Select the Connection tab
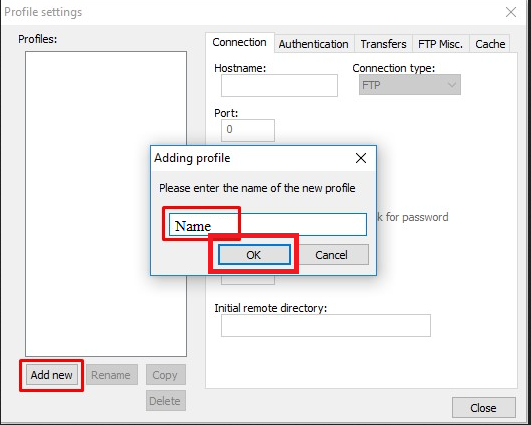 click(x=239, y=42)
